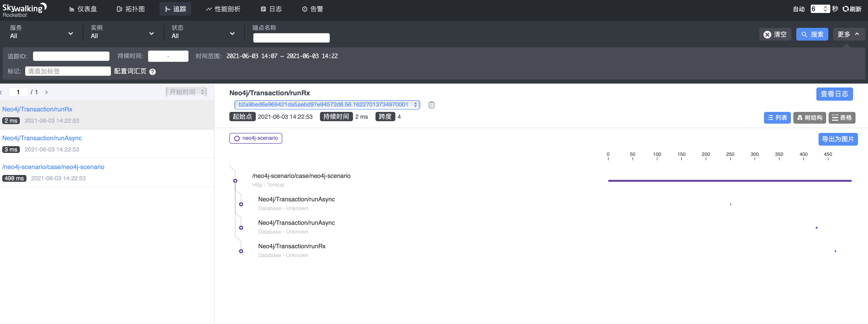Open the 拓扑图 topology view

coord(131,9)
